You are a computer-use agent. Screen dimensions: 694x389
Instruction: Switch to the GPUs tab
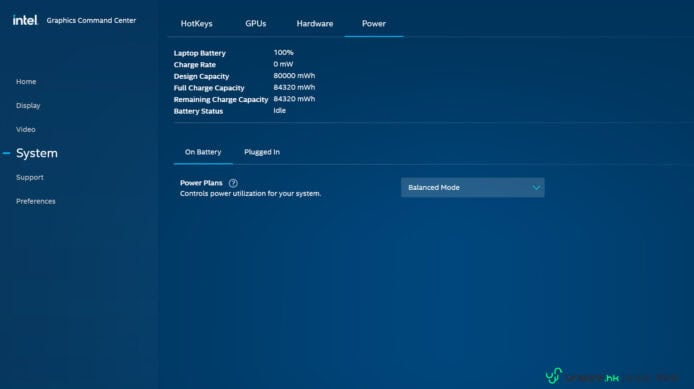(256, 23)
